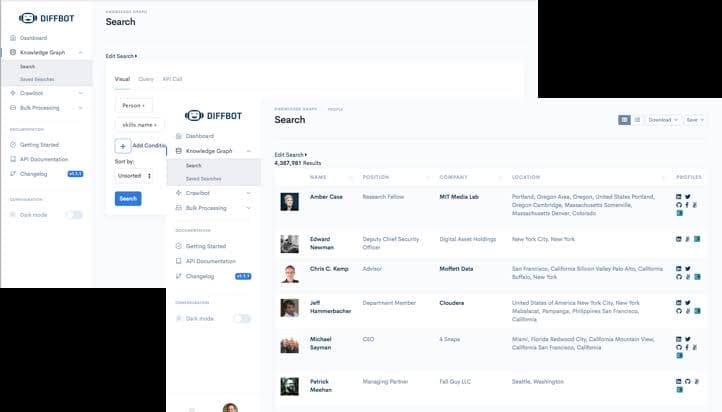Open the API Call tab
This screenshot has height=412, width=722.
(172, 79)
